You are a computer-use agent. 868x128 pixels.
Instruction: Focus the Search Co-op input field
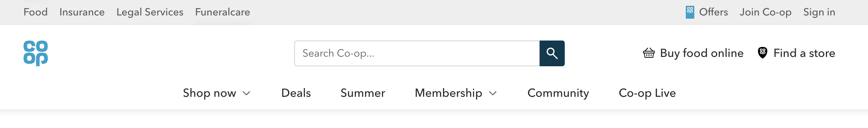point(417,53)
